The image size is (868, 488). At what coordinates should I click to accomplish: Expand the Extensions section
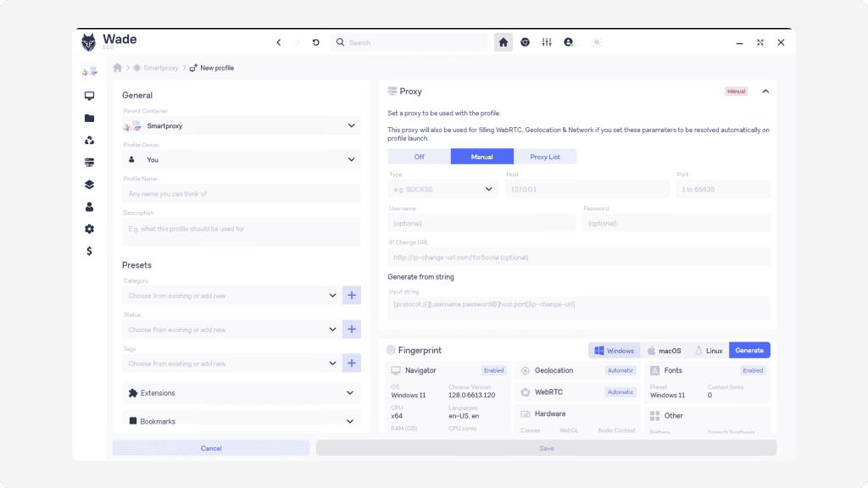coord(242,393)
